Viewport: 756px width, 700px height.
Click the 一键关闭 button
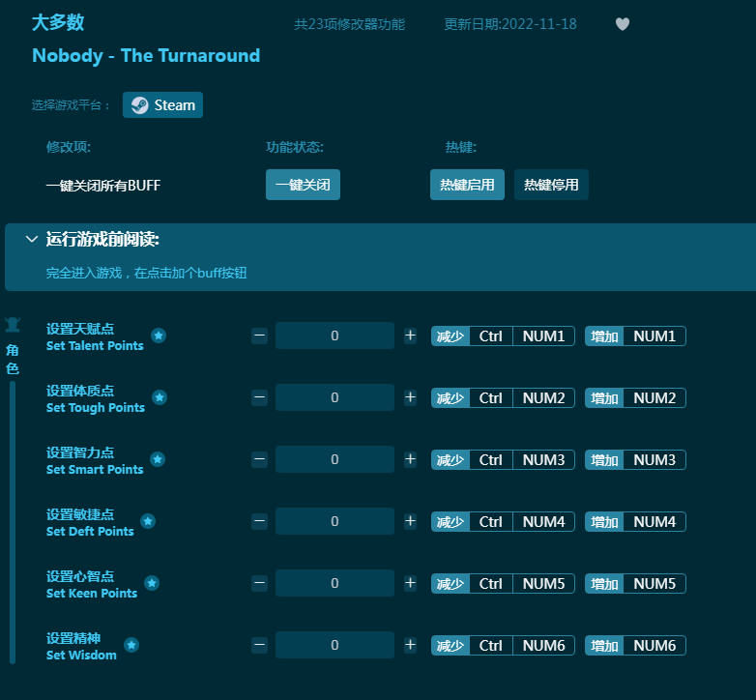point(303,185)
